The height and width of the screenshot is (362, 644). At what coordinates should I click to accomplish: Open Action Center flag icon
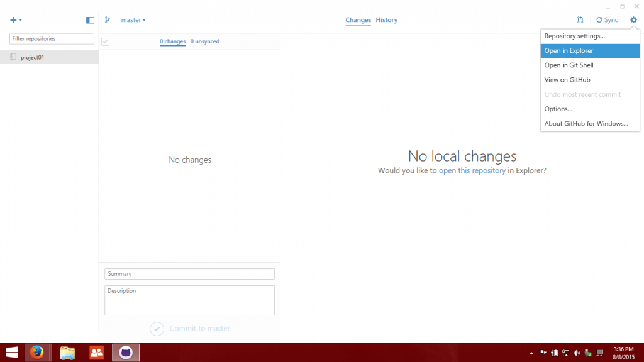point(543,353)
